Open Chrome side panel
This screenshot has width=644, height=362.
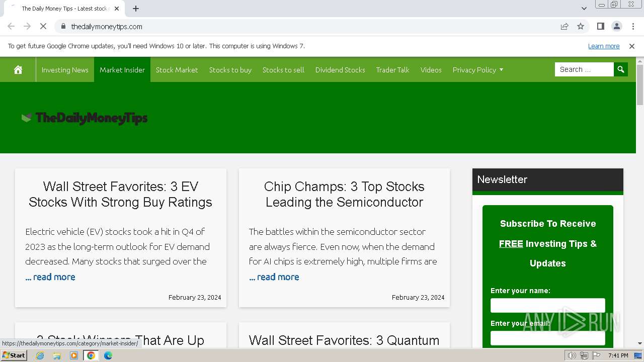point(600,26)
